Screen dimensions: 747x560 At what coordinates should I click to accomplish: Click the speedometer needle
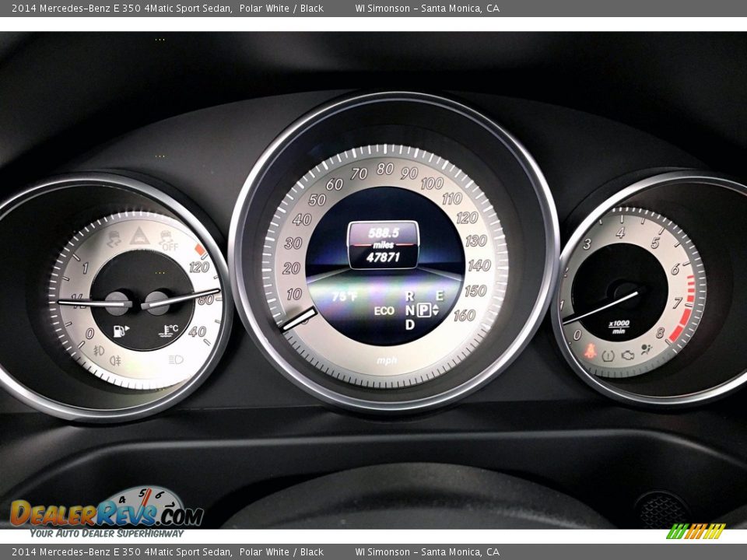point(299,319)
